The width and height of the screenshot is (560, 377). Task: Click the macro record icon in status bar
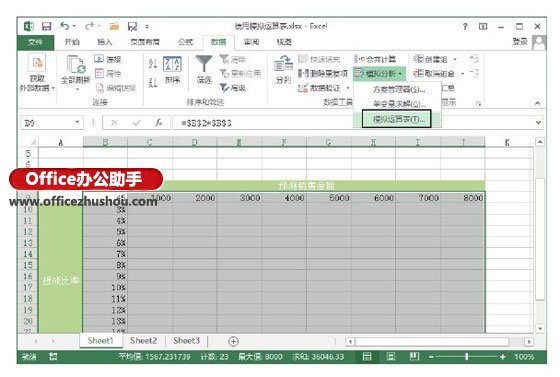[53, 357]
